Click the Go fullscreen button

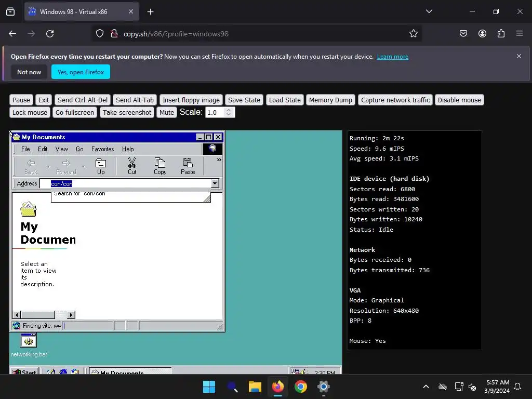click(x=75, y=112)
